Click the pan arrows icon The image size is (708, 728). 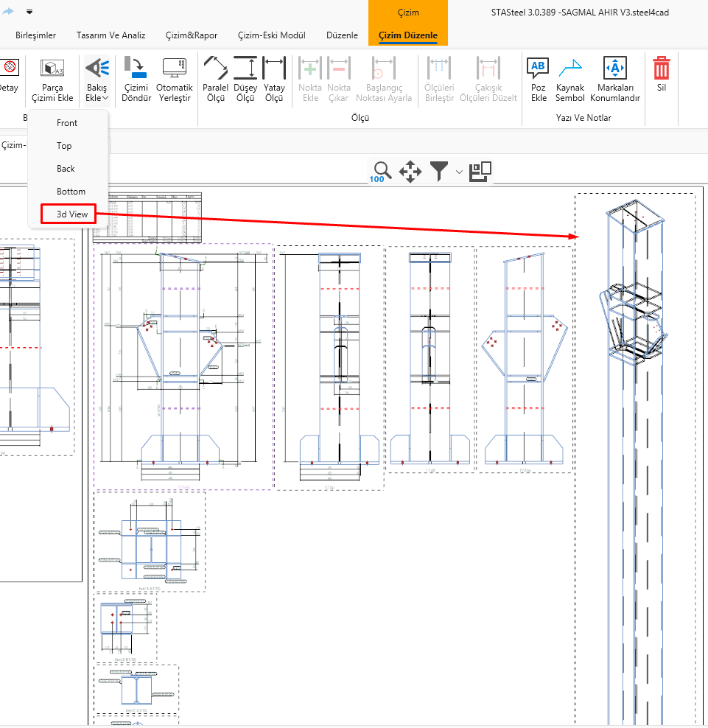pos(410,172)
